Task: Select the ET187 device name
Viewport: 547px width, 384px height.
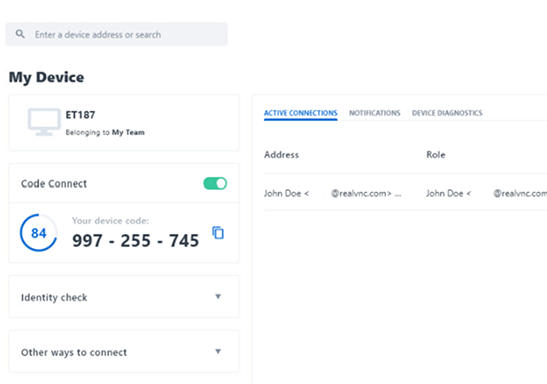Action: pos(80,115)
